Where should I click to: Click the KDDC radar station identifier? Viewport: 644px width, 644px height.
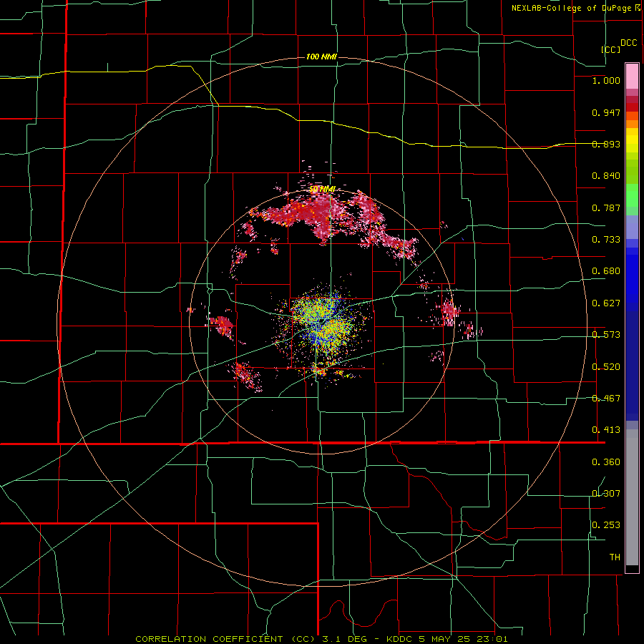[401, 639]
